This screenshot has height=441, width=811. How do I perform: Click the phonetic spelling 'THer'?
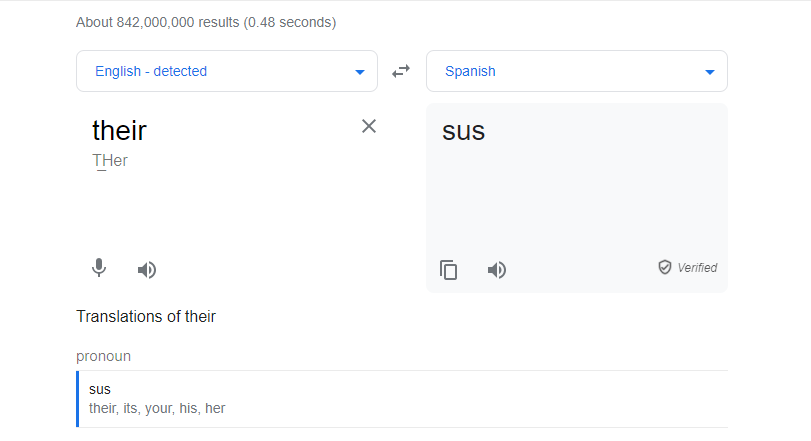pos(110,161)
